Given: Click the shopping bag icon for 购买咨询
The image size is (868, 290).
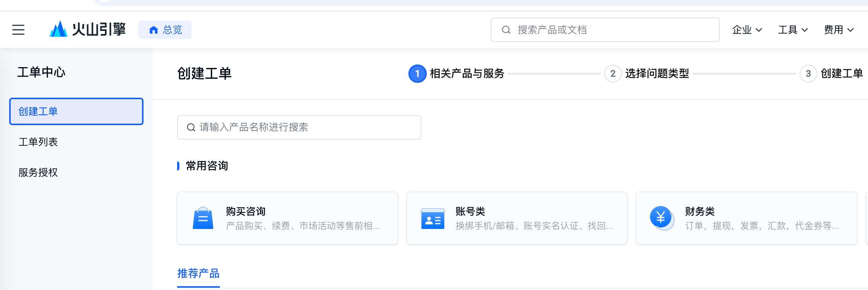Looking at the screenshot, I should 203,218.
